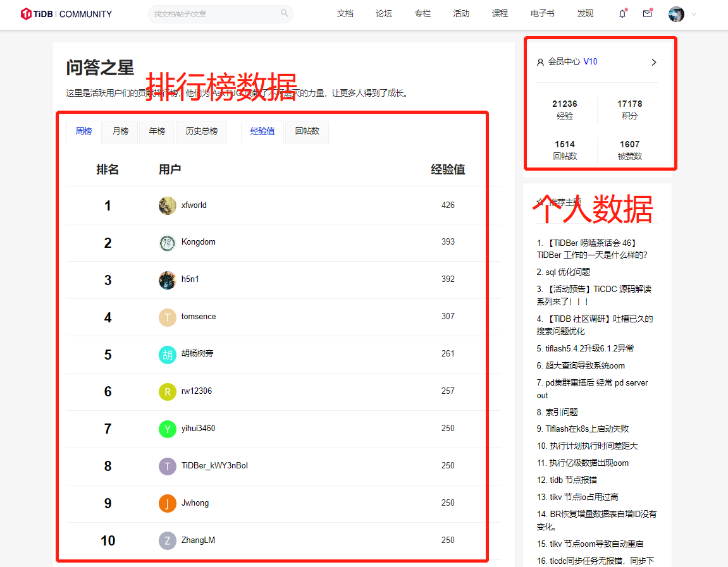The height and width of the screenshot is (567, 728).
Task: Open user tomsence's name link
Action: point(198,317)
